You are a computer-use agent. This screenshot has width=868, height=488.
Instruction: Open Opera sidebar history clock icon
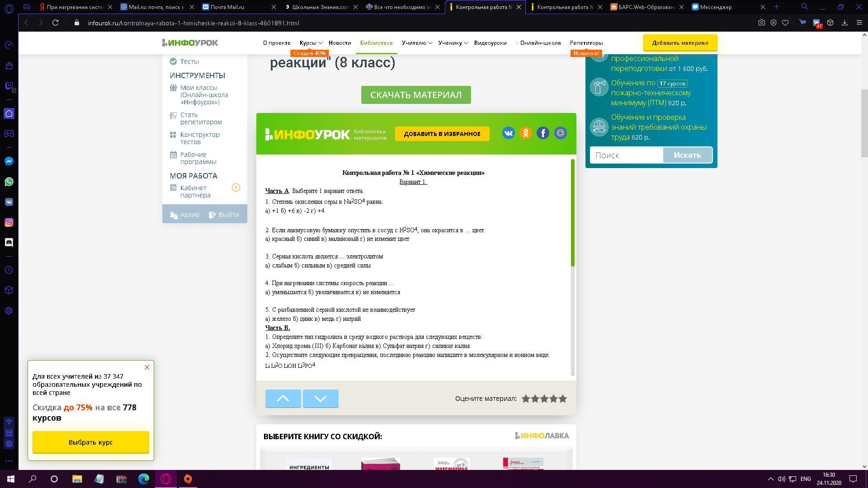[x=9, y=270]
